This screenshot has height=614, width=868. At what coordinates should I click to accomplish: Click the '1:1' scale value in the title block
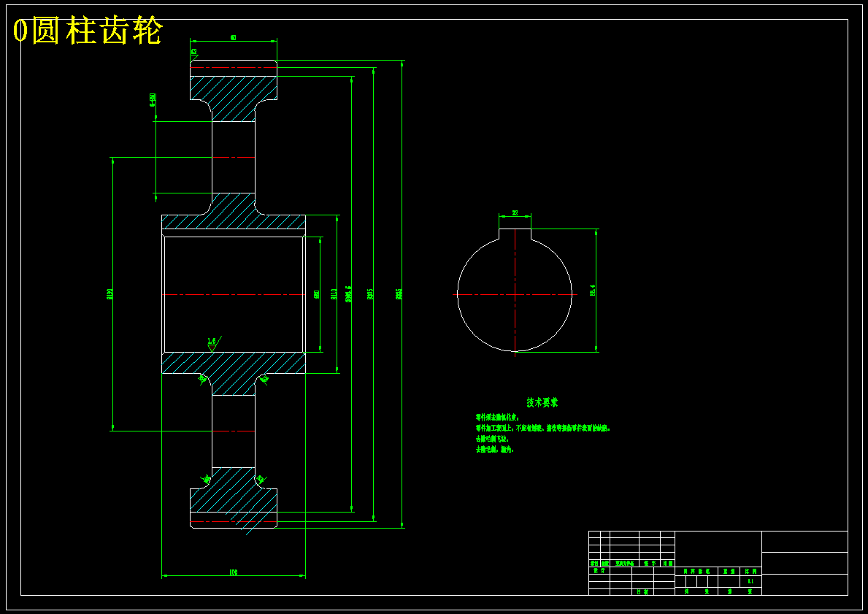[750, 581]
